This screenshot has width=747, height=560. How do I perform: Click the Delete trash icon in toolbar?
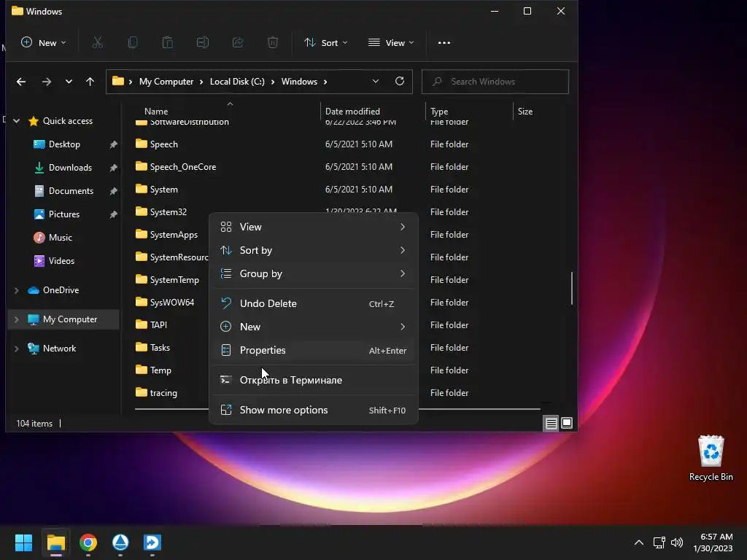[x=273, y=43]
